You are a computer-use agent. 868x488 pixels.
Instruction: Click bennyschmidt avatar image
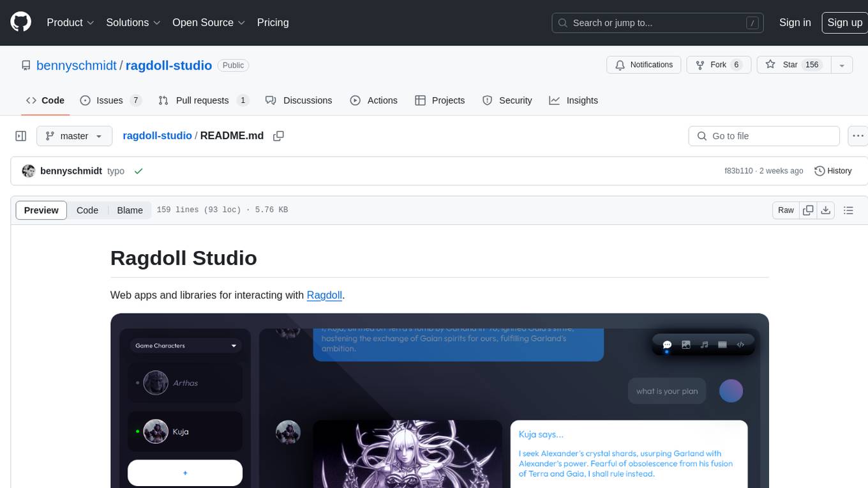click(28, 171)
